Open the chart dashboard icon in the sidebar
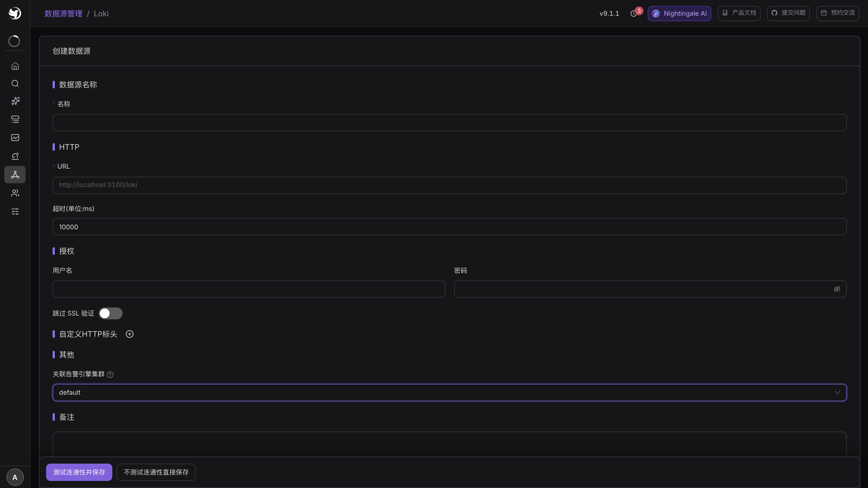Viewport: 868px width, 488px height. point(15,137)
